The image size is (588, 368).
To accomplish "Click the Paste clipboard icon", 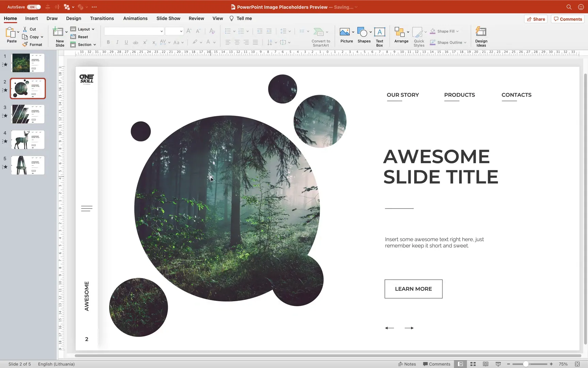I will 11,33.
